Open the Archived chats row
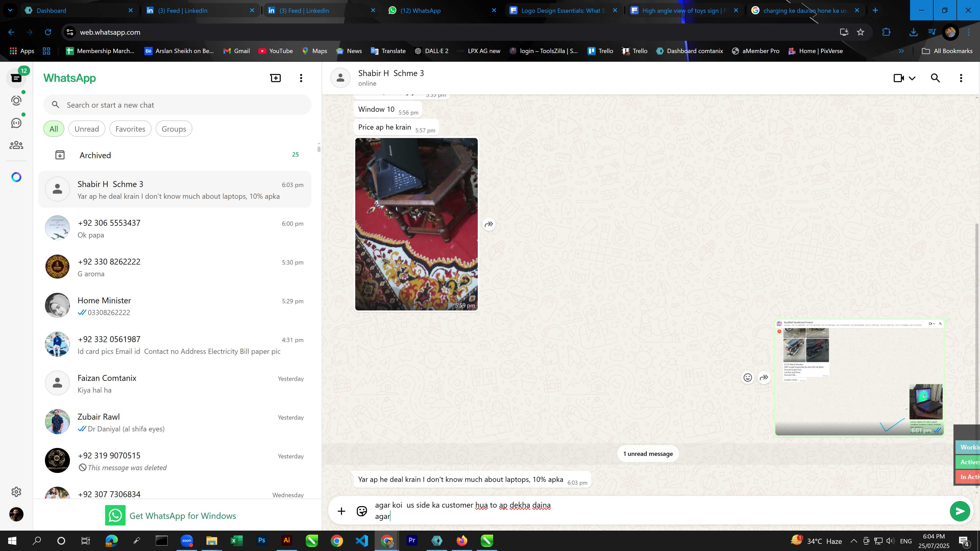 point(175,155)
